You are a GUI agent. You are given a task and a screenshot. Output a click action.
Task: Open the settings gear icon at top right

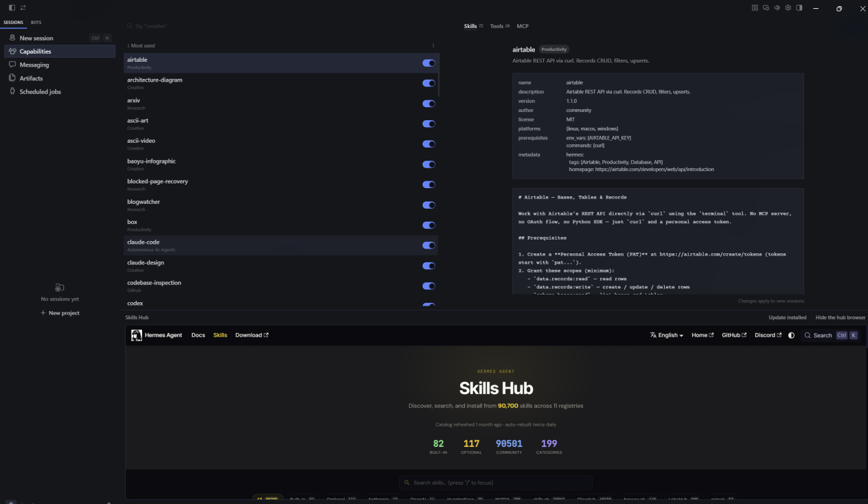click(x=788, y=8)
